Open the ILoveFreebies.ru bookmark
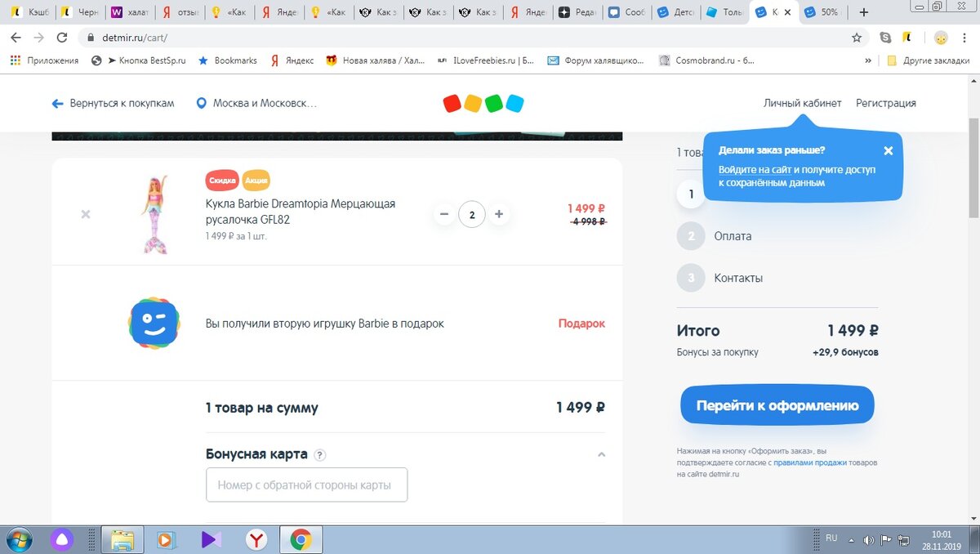 [x=486, y=60]
